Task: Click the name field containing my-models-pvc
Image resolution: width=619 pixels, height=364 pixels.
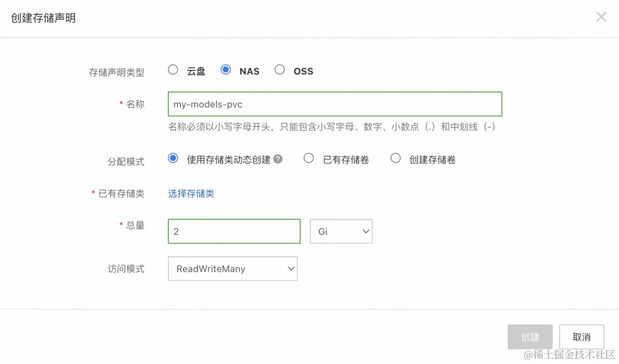Action: click(335, 104)
